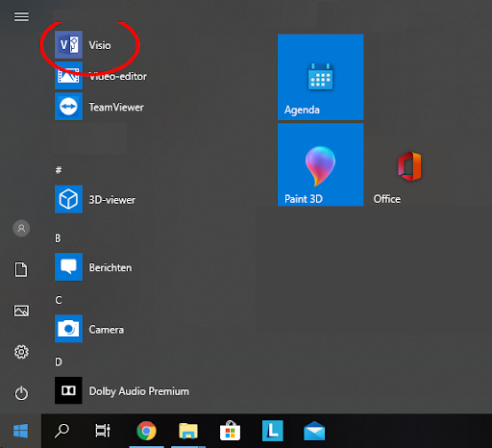Click the 'Berichten' text label
This screenshot has width=492, height=448.
tap(111, 267)
